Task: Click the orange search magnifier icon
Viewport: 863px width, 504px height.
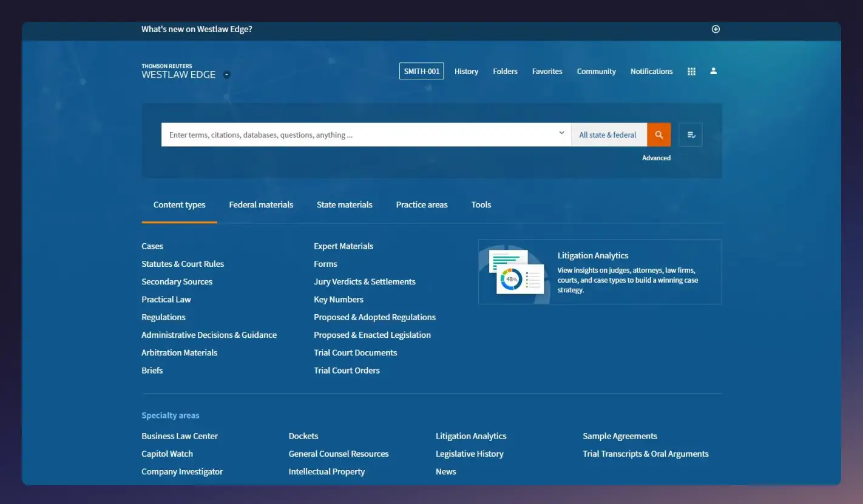Action: (659, 135)
